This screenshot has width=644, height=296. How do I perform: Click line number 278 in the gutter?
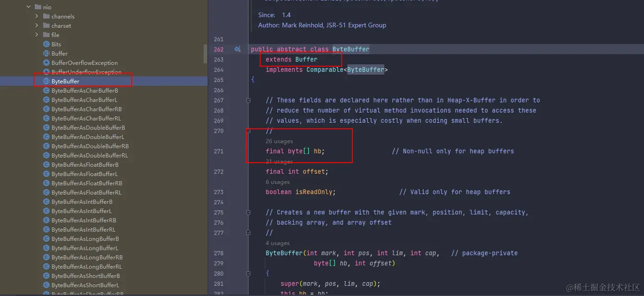click(x=218, y=253)
